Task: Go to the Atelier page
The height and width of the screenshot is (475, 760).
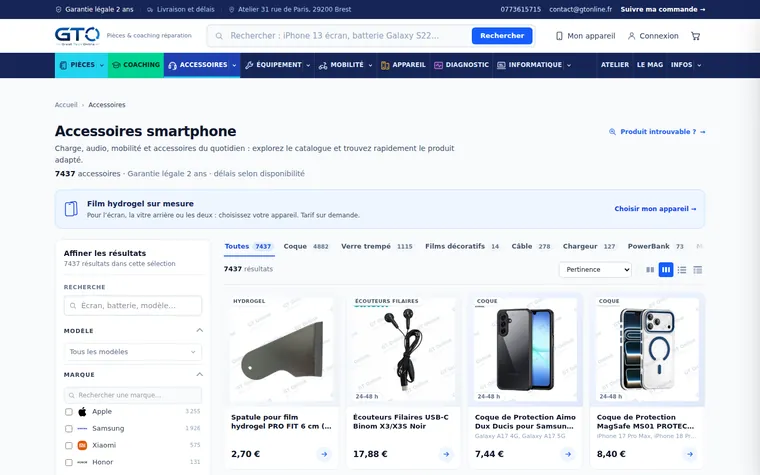Action: (x=615, y=65)
